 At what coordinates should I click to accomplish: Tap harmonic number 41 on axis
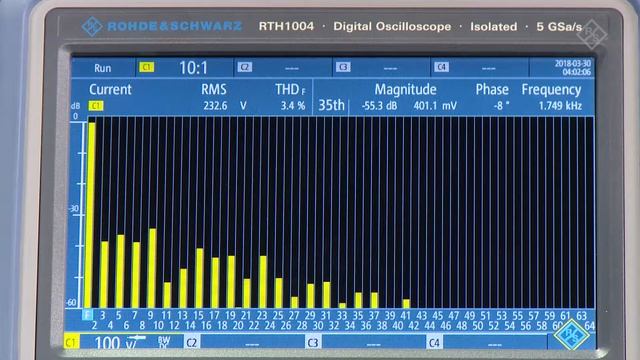[x=405, y=316]
